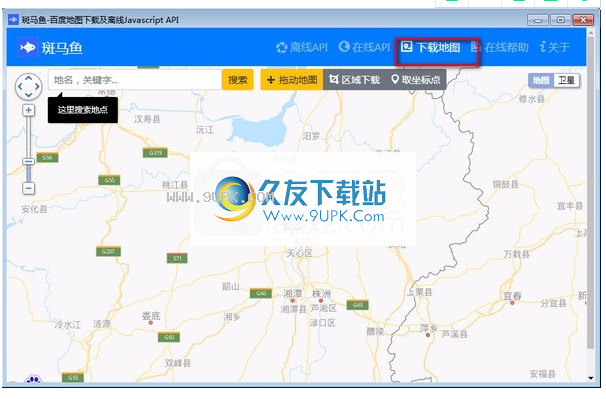The width and height of the screenshot is (606, 399).
Task: Click the 萍乡 city label
Action: click(x=429, y=328)
